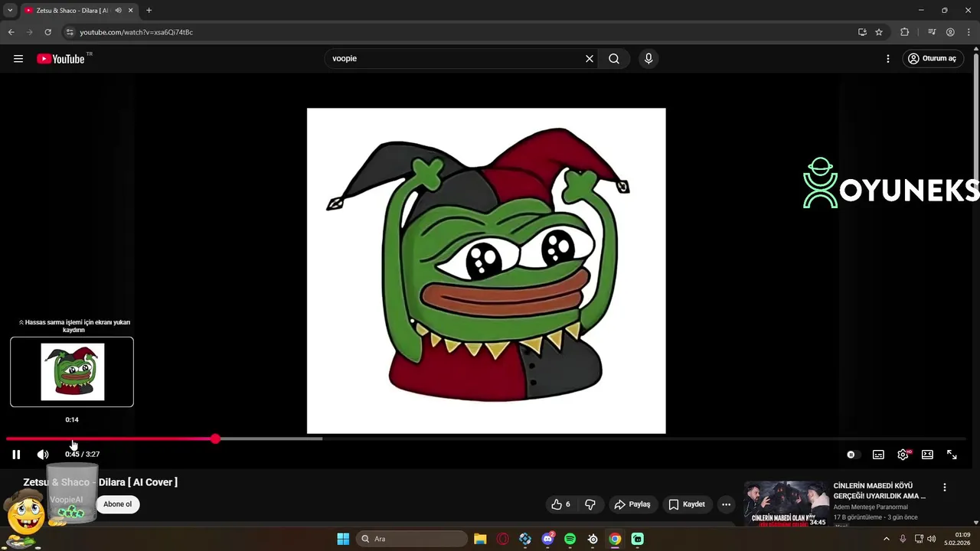Screen dimensions: 980x551
Task: Click the red progress bar scrubber
Action: pyautogui.click(x=215, y=439)
